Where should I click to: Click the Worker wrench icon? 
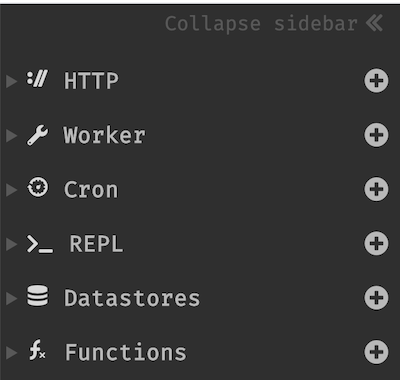(37, 135)
